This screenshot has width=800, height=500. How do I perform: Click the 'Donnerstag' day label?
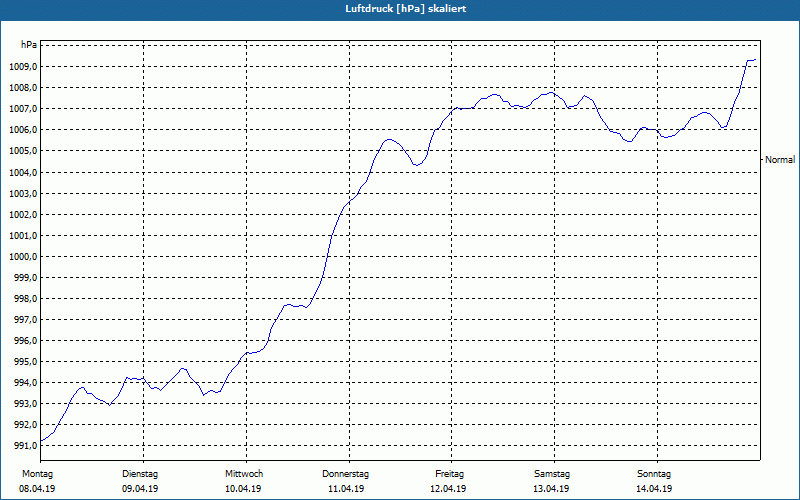click(x=345, y=474)
